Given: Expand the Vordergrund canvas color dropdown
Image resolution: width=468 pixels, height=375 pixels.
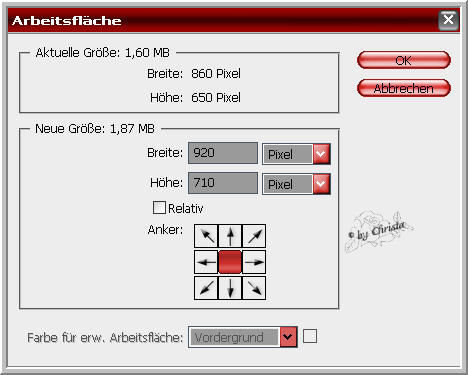Looking at the screenshot, I should 243,337.
